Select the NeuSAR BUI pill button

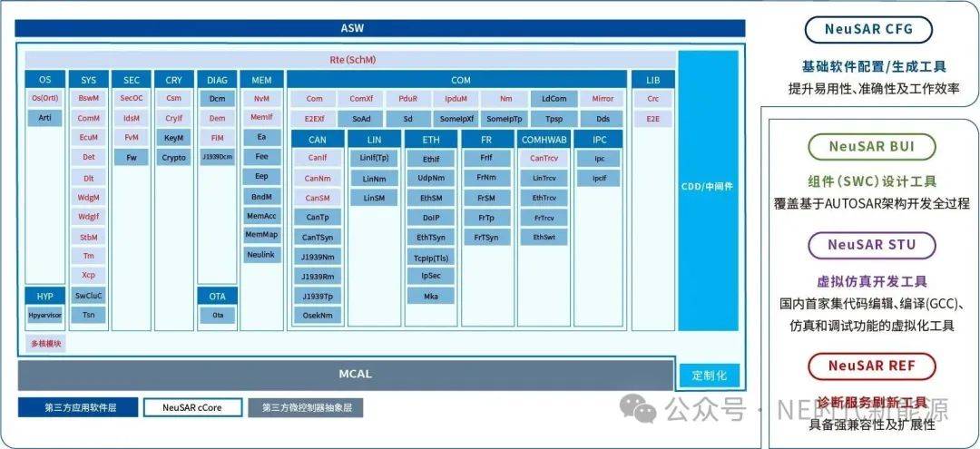click(871, 147)
